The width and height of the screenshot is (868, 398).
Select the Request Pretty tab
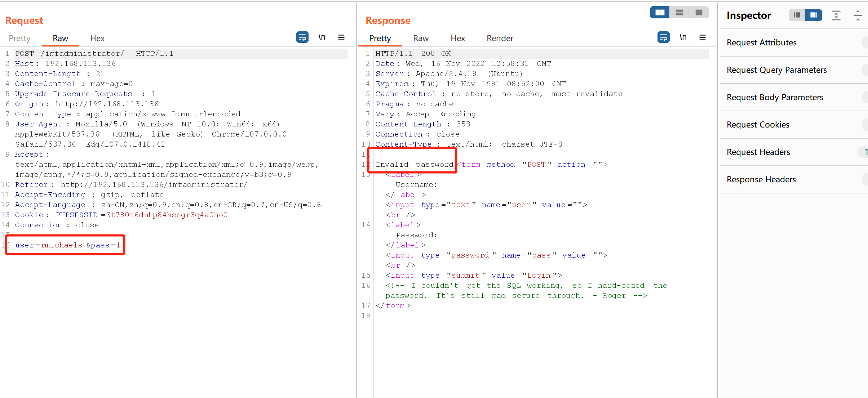[19, 38]
